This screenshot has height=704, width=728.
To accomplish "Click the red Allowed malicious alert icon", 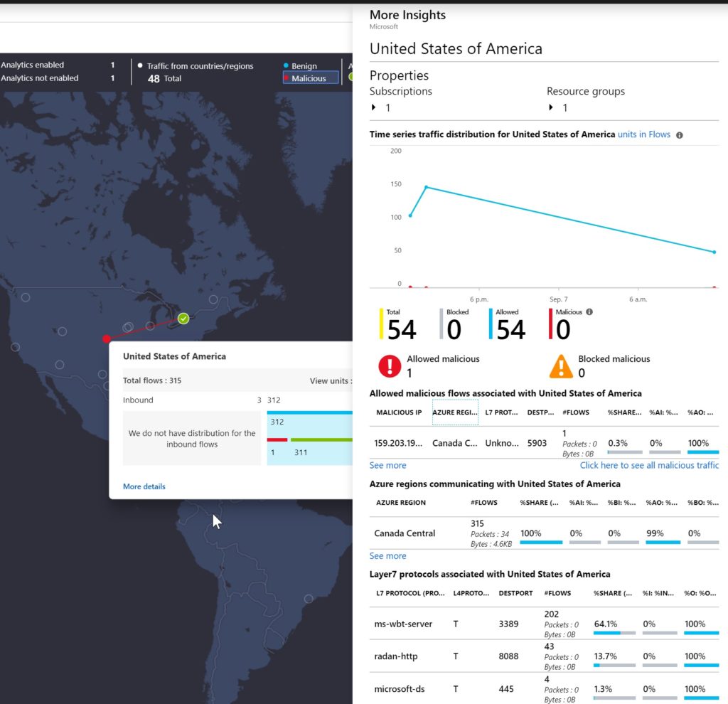I will 390,366.
